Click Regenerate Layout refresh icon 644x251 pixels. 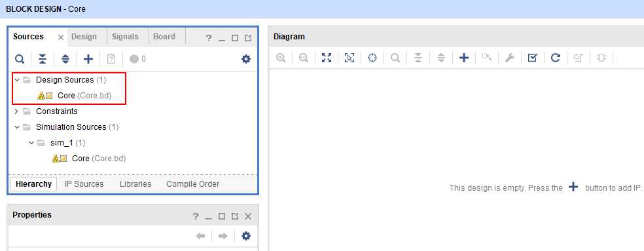(x=555, y=58)
